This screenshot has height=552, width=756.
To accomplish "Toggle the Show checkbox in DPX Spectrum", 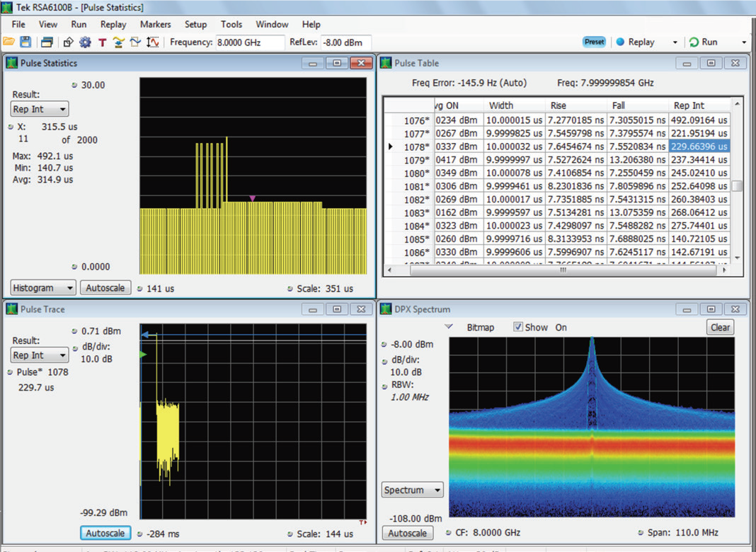I will coord(517,328).
